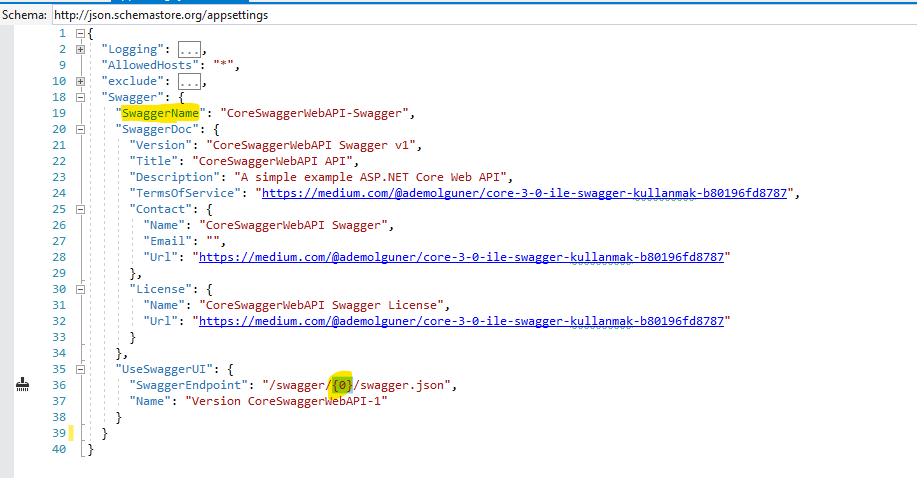Click the "CoreSwaggerWebAPI API" value
The width and height of the screenshot is (917, 478).
273,161
